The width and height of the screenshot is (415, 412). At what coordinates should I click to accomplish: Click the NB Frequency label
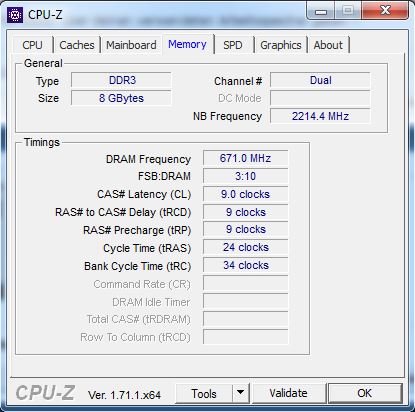click(x=227, y=116)
